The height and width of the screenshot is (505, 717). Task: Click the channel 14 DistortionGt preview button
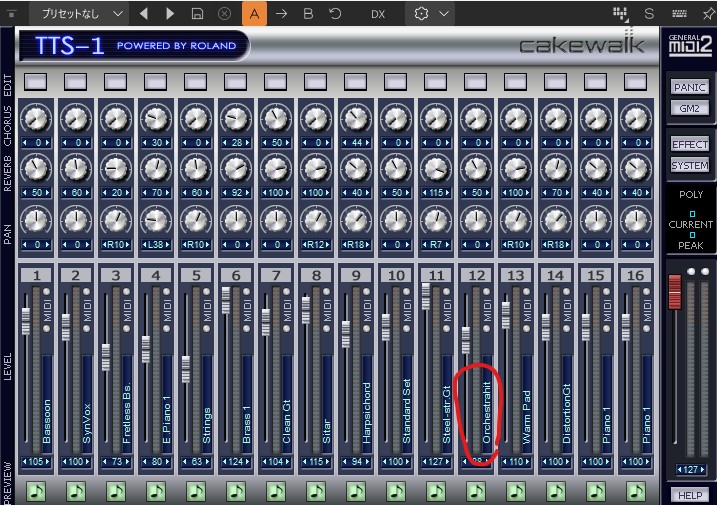[556, 492]
